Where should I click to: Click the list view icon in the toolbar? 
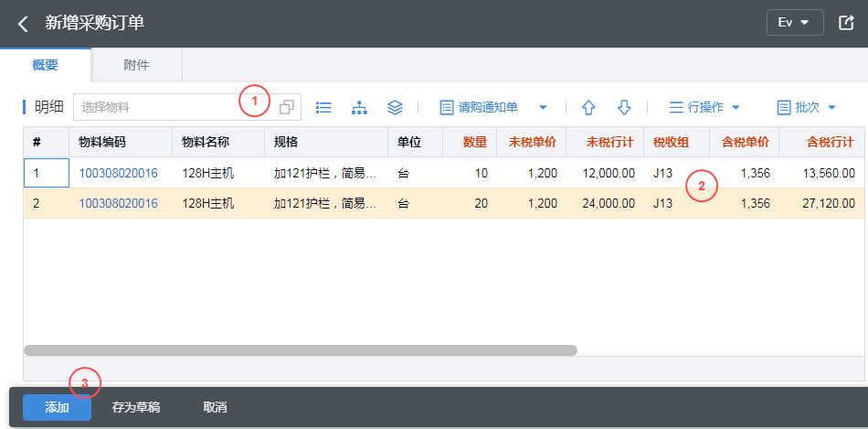tap(323, 107)
